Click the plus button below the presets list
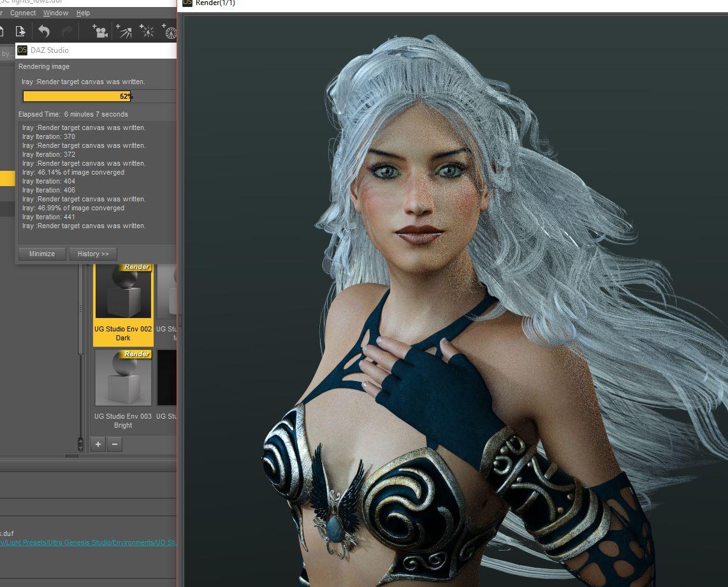This screenshot has height=587, width=728. [x=98, y=444]
